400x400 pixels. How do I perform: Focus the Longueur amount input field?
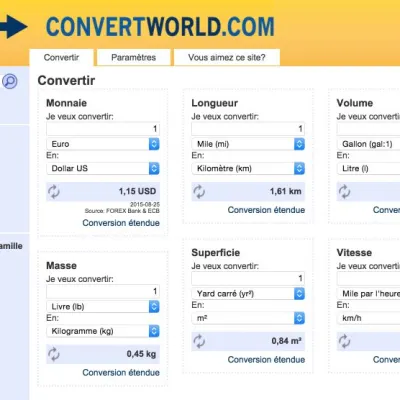248,129
